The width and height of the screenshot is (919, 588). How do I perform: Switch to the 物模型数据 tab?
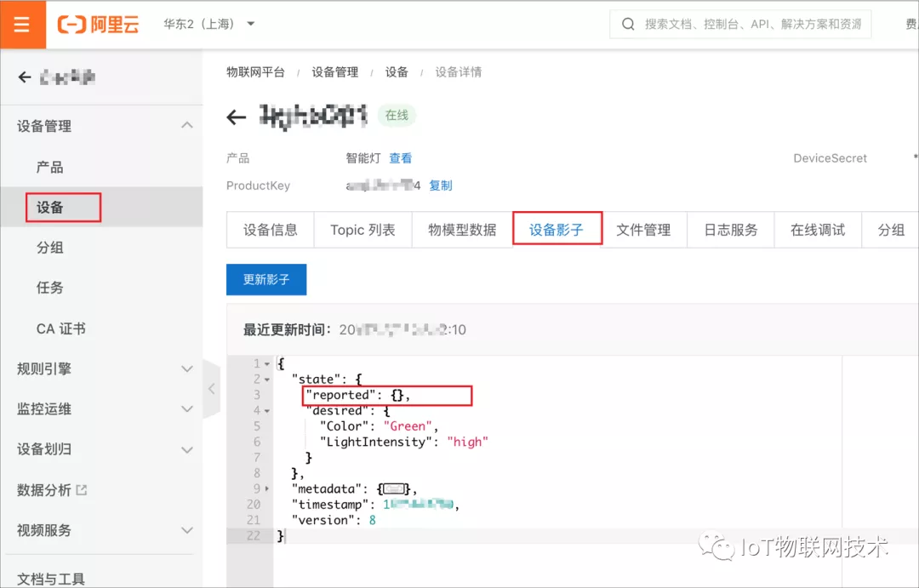coord(462,230)
